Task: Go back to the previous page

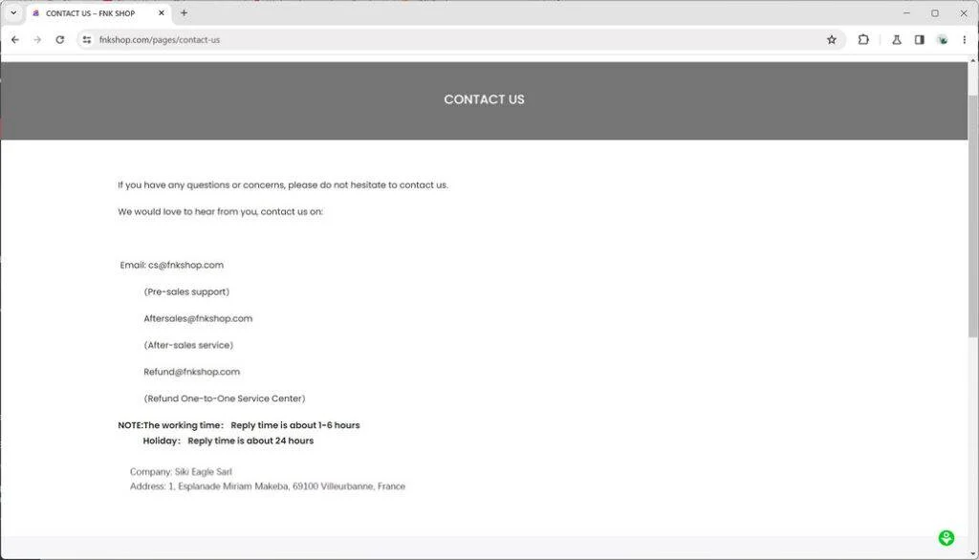Action: [15, 39]
